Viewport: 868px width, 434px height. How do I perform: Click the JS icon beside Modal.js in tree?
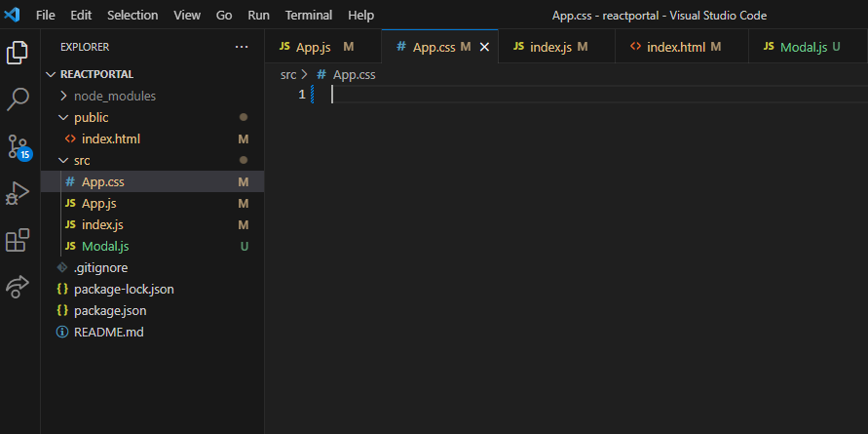(x=70, y=246)
